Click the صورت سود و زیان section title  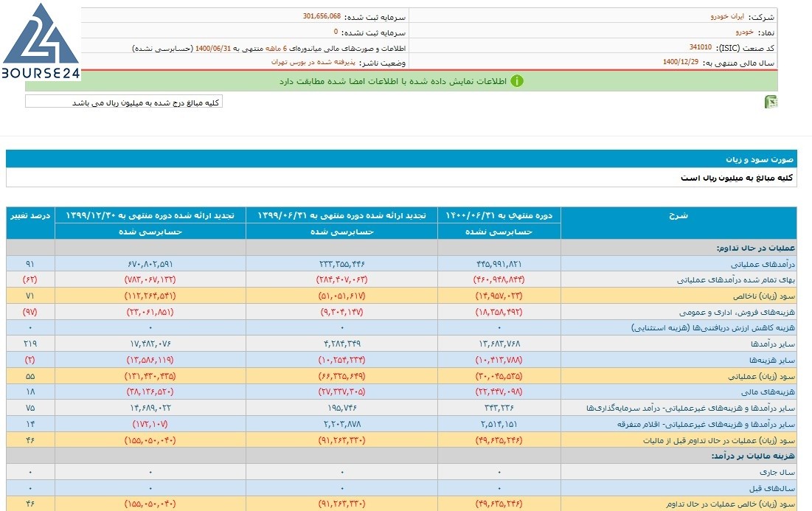pyautogui.click(x=759, y=159)
